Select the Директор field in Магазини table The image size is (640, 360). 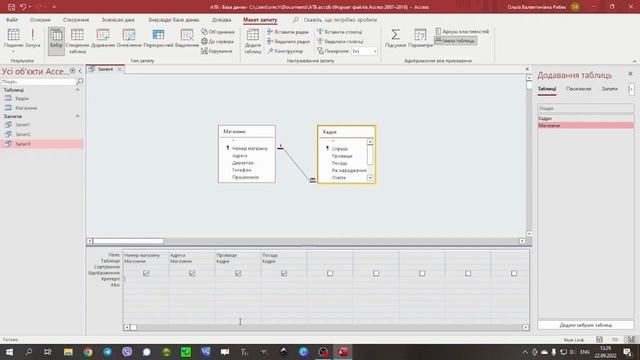click(242, 163)
